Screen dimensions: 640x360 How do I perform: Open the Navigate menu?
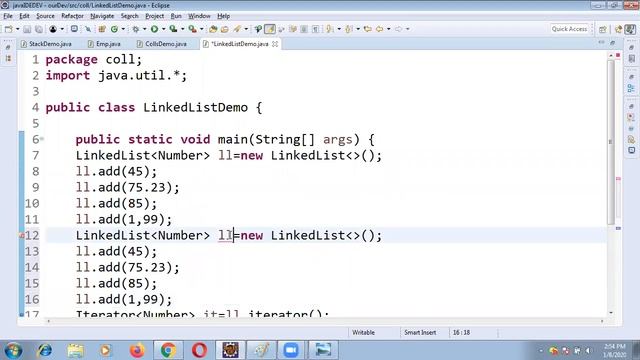pos(102,16)
